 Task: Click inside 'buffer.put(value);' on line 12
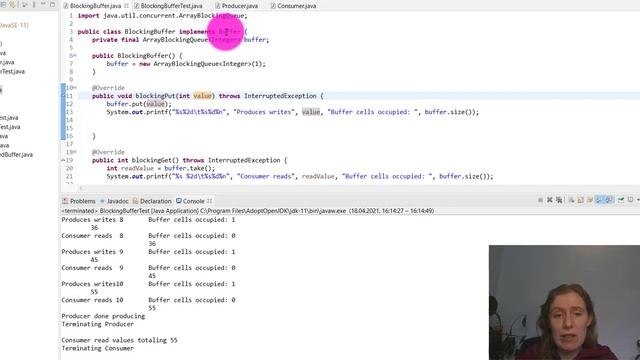tap(139, 104)
